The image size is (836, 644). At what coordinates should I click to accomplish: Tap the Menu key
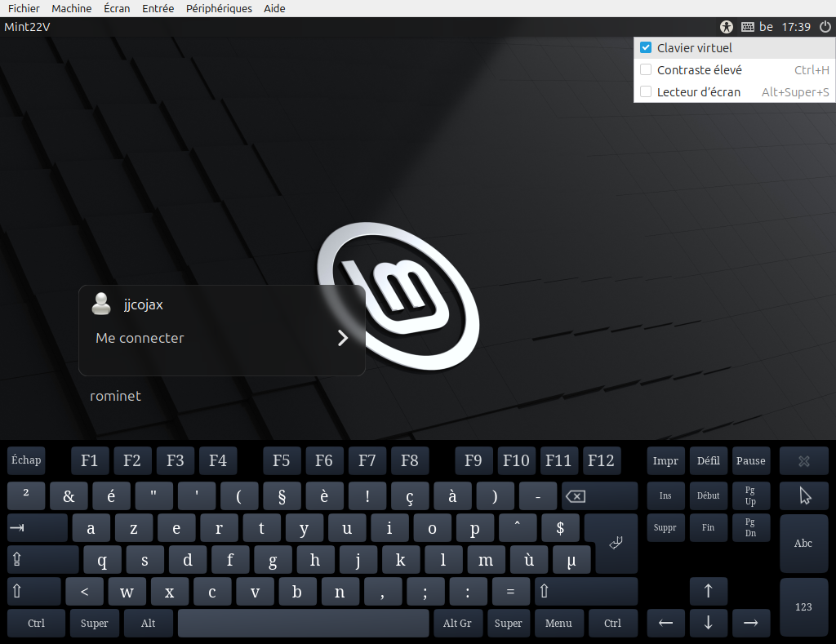[x=558, y=624]
